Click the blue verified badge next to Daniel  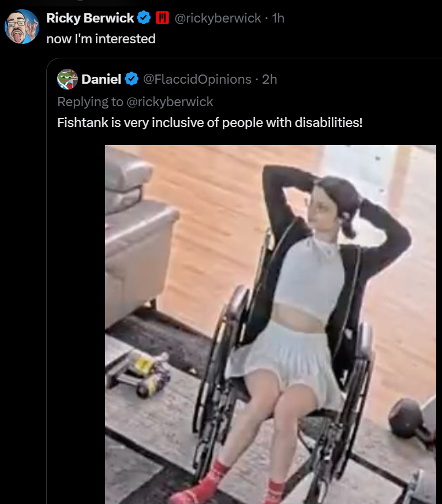(132, 79)
